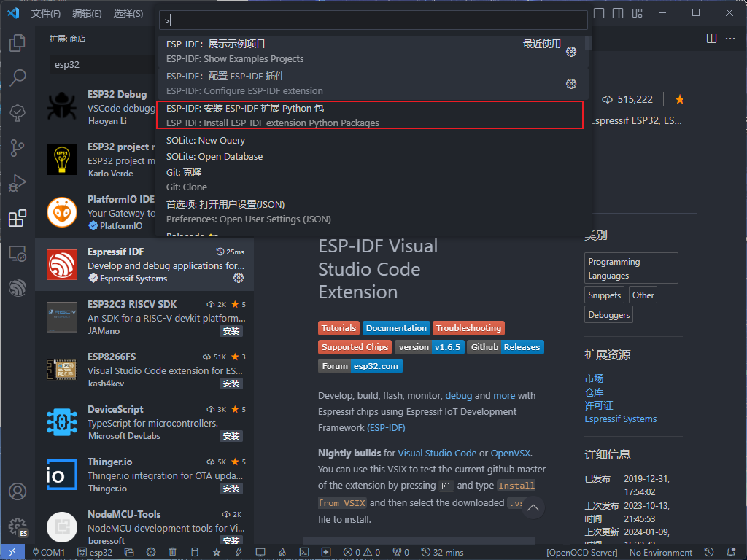Open the errors and warnings problems indicator
The width and height of the screenshot is (747, 560).
coord(362,553)
